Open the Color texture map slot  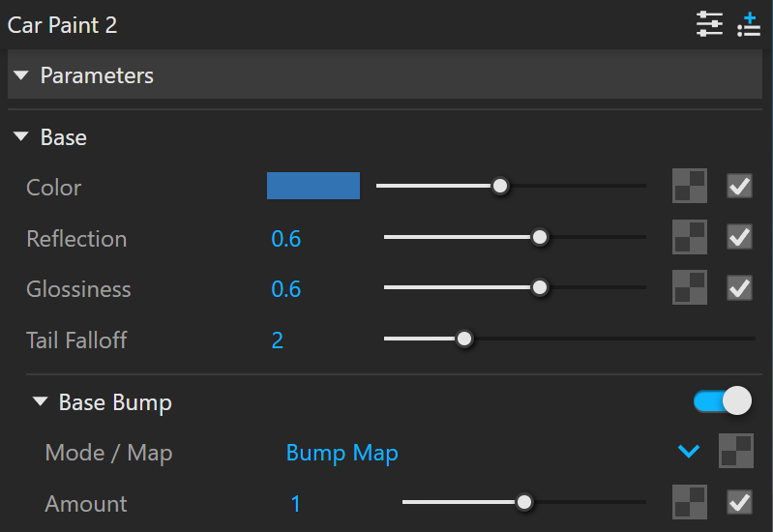pos(689,186)
